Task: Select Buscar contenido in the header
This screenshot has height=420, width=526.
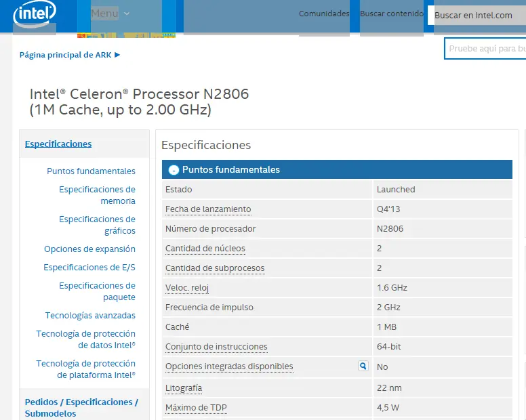Action: [x=392, y=14]
